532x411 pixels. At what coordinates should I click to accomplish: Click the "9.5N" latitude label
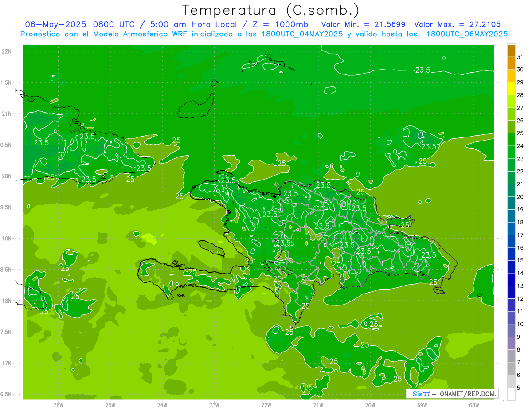(6, 207)
